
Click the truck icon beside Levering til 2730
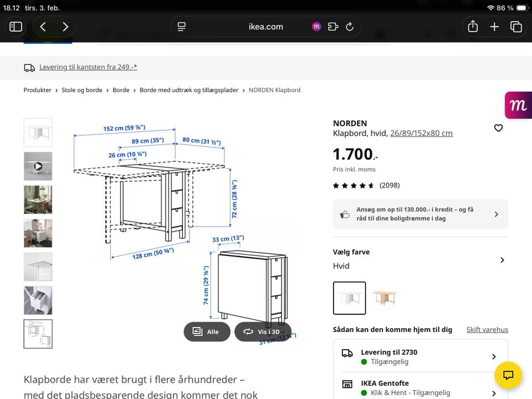(x=347, y=353)
